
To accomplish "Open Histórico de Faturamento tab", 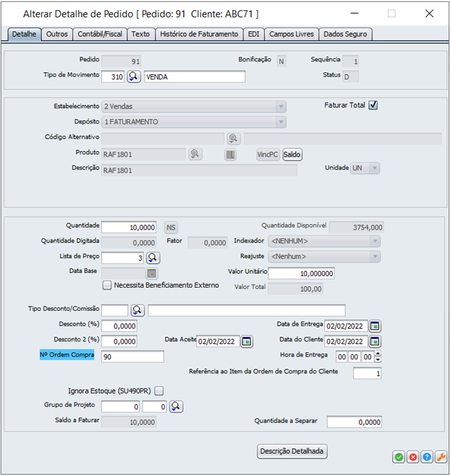I will [x=199, y=34].
